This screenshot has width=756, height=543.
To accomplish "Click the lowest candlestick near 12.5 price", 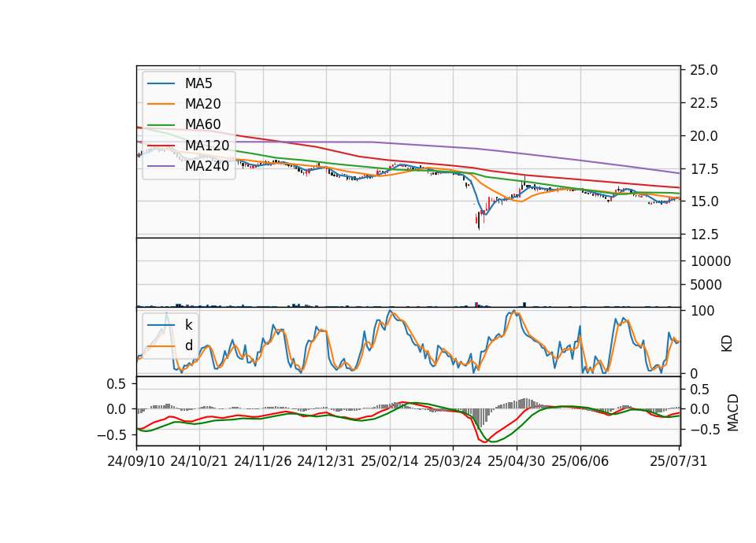I will click(x=479, y=220).
